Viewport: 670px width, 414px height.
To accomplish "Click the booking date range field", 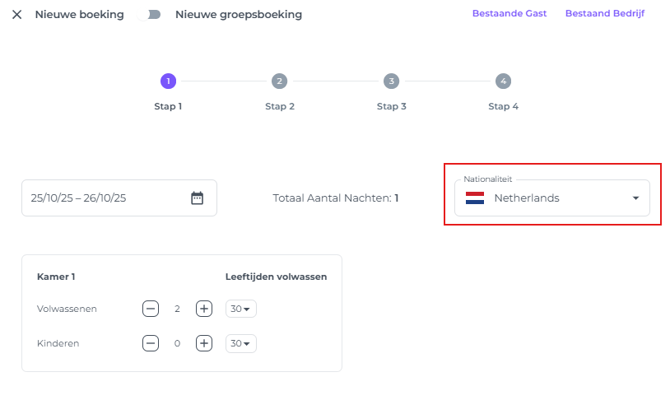I will [100, 198].
